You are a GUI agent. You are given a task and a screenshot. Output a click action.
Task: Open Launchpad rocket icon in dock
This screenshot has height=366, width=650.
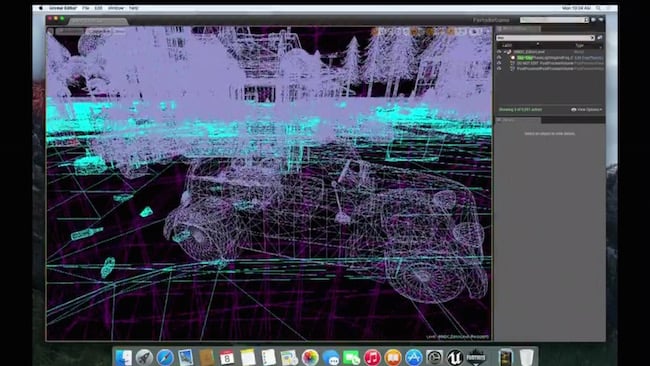(144, 357)
